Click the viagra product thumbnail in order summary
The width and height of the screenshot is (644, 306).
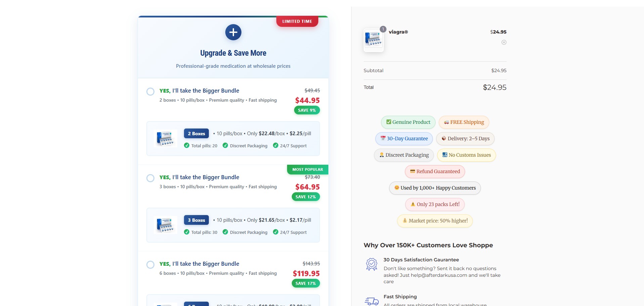[x=373, y=40]
